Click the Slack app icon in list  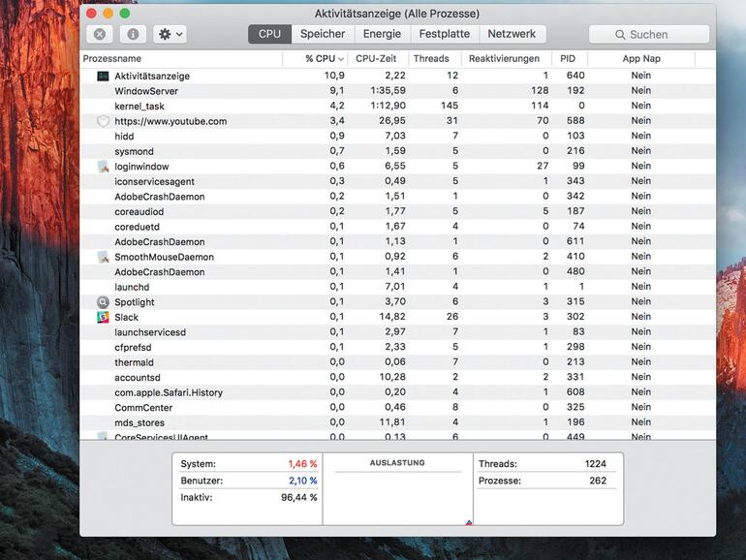pos(103,318)
